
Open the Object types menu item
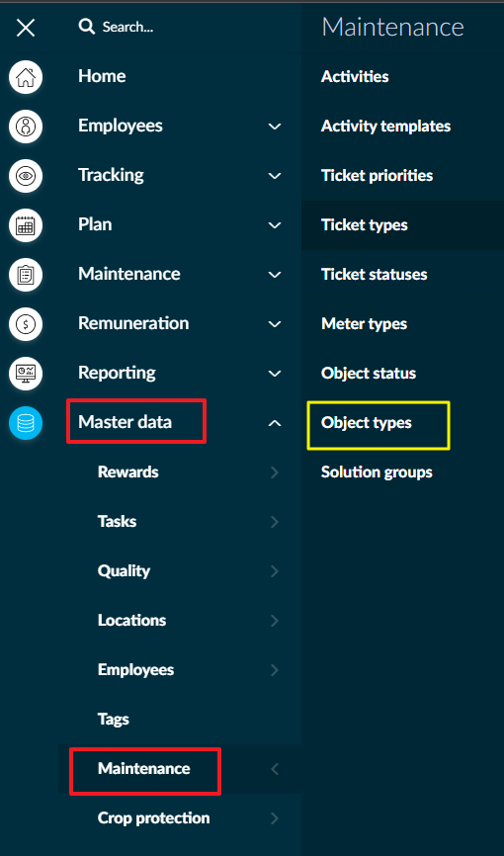(x=367, y=422)
